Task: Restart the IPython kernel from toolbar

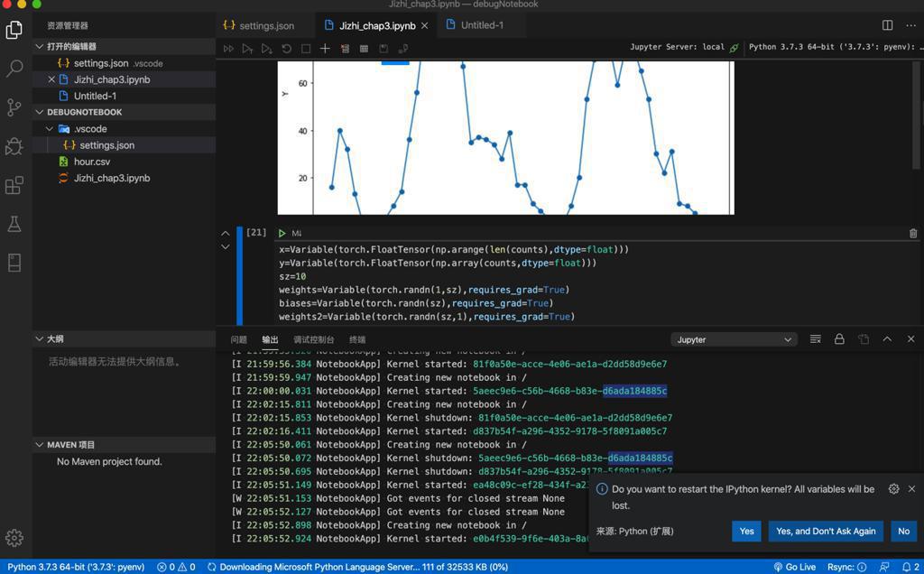Action: point(286,49)
